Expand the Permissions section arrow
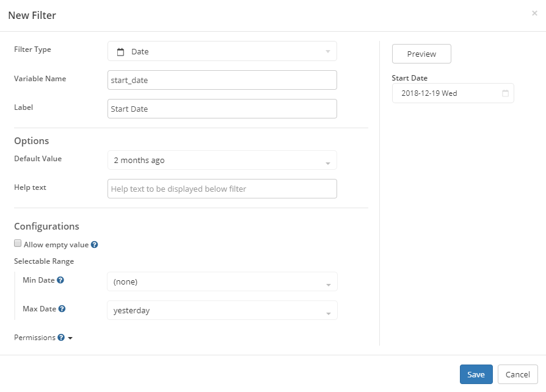Screen dimensions: 546x392 pyautogui.click(x=70, y=338)
